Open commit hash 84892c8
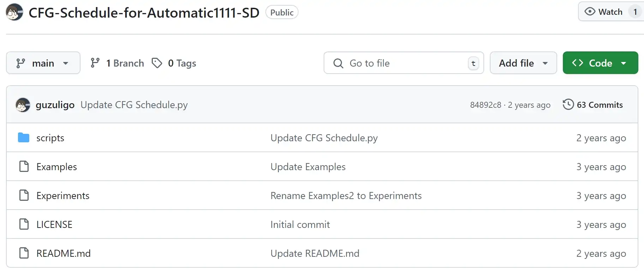 pyautogui.click(x=486, y=105)
